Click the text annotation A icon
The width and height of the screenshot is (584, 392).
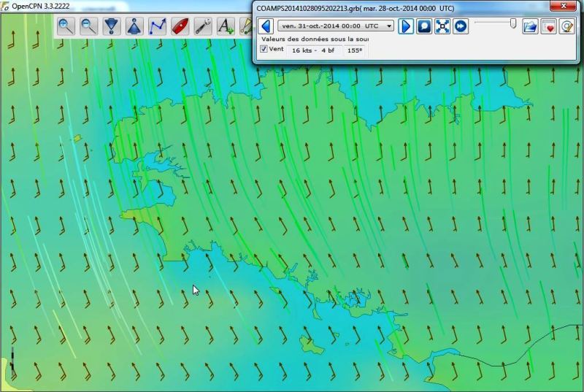[x=226, y=27]
